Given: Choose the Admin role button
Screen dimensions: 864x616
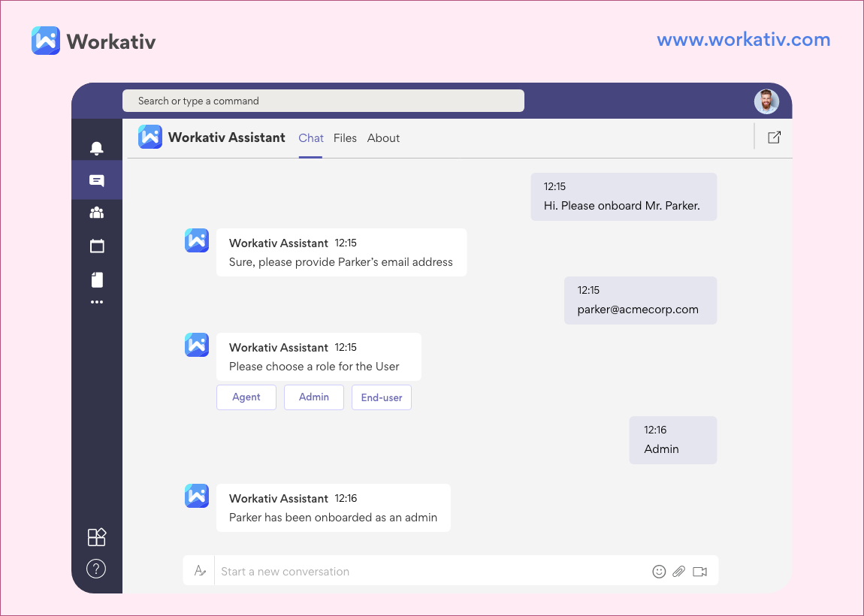Looking at the screenshot, I should tap(314, 397).
